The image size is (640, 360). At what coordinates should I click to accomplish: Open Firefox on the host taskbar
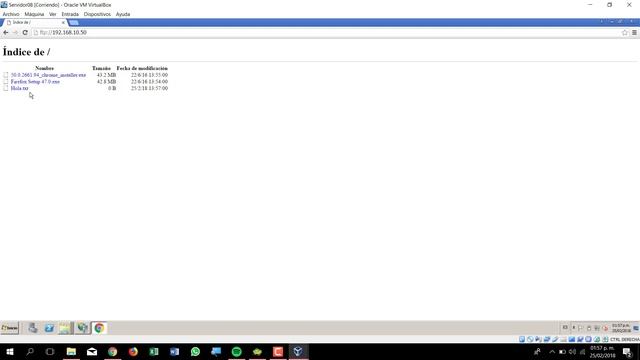(x=133, y=352)
